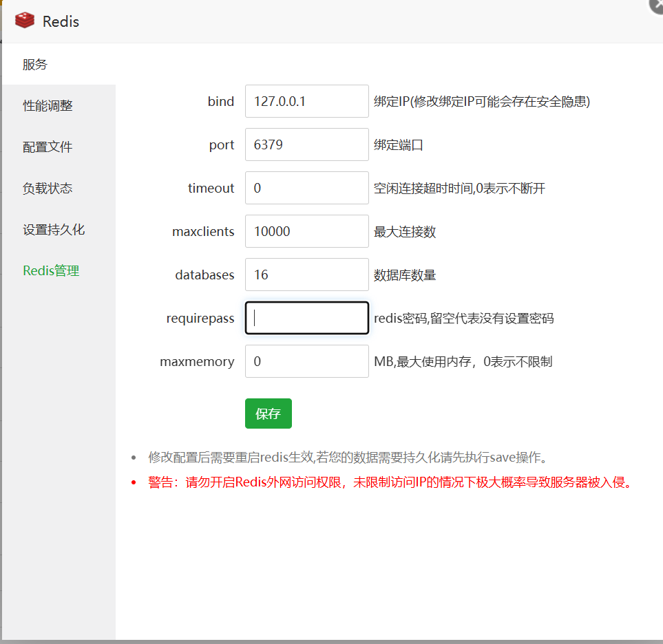This screenshot has height=644, width=663.
Task: Click the Redis title text
Action: [61, 21]
